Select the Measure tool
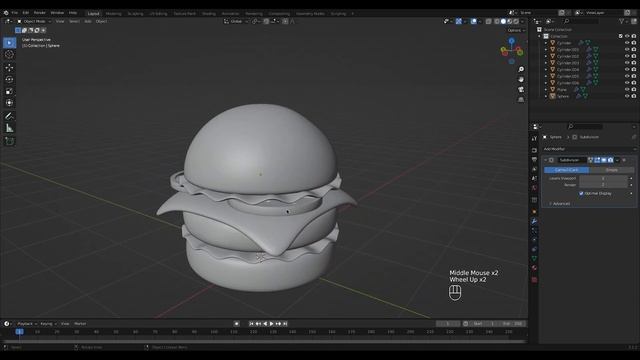Screen dimensions: 640x360 (x=9, y=128)
